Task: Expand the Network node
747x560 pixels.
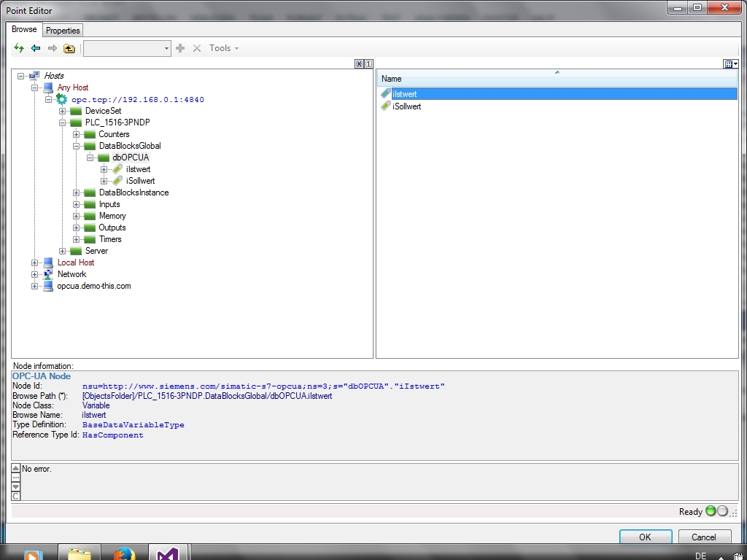Action: [34, 274]
